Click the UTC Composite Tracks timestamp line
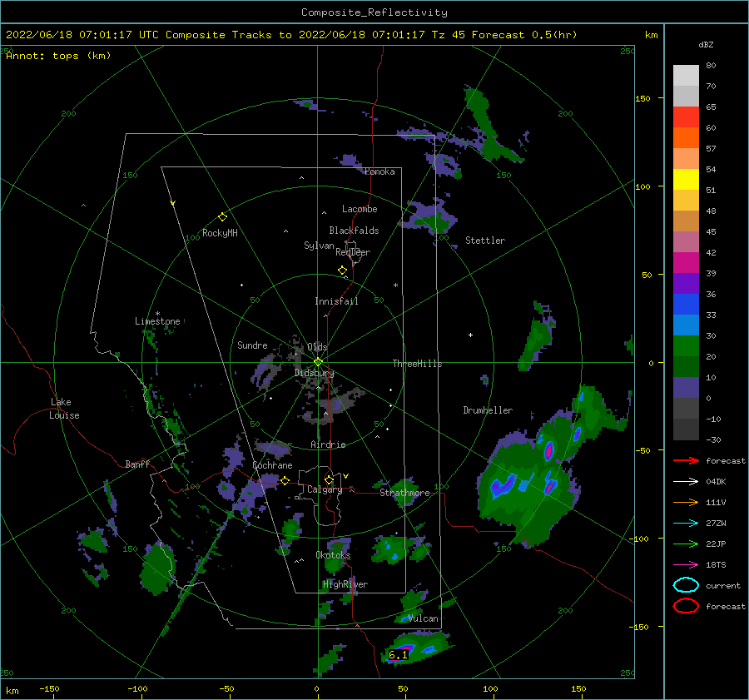This screenshot has width=749, height=700. click(291, 35)
